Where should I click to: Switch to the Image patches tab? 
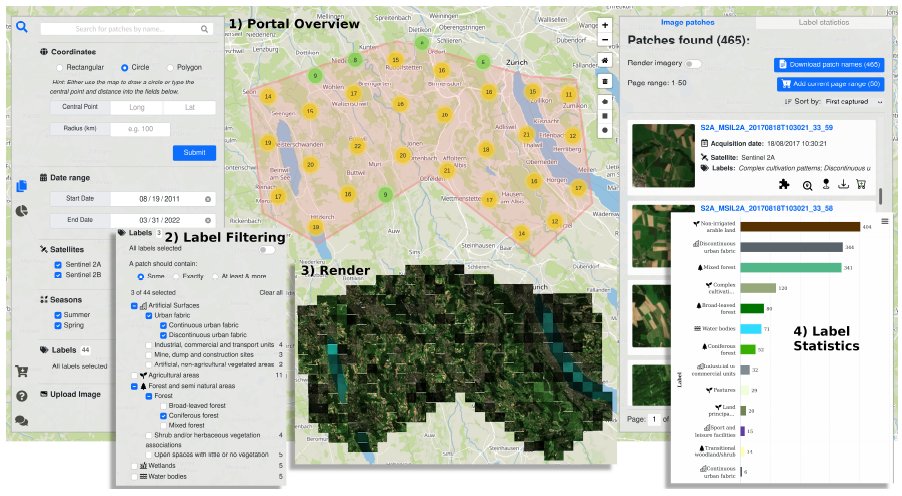tap(686, 22)
